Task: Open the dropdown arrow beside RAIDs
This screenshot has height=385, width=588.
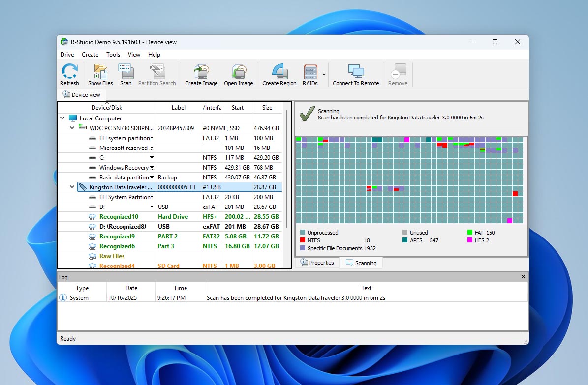Action: [324, 75]
